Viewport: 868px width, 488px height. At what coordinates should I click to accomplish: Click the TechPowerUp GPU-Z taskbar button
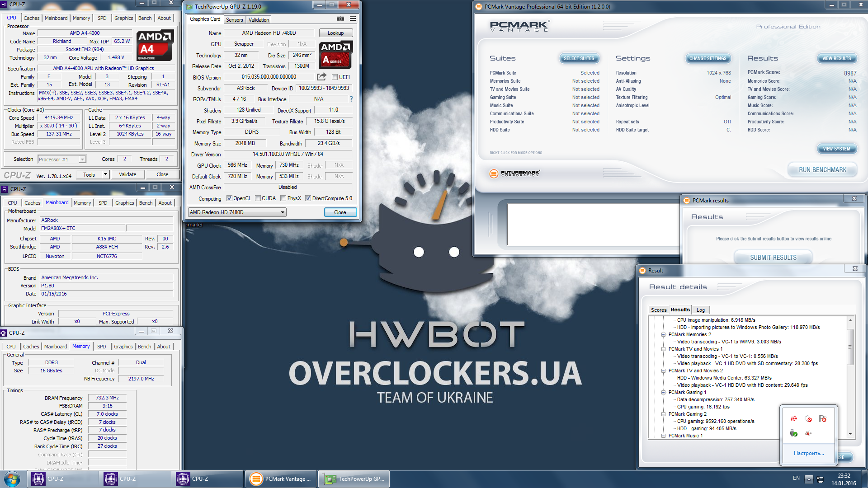[x=354, y=479]
